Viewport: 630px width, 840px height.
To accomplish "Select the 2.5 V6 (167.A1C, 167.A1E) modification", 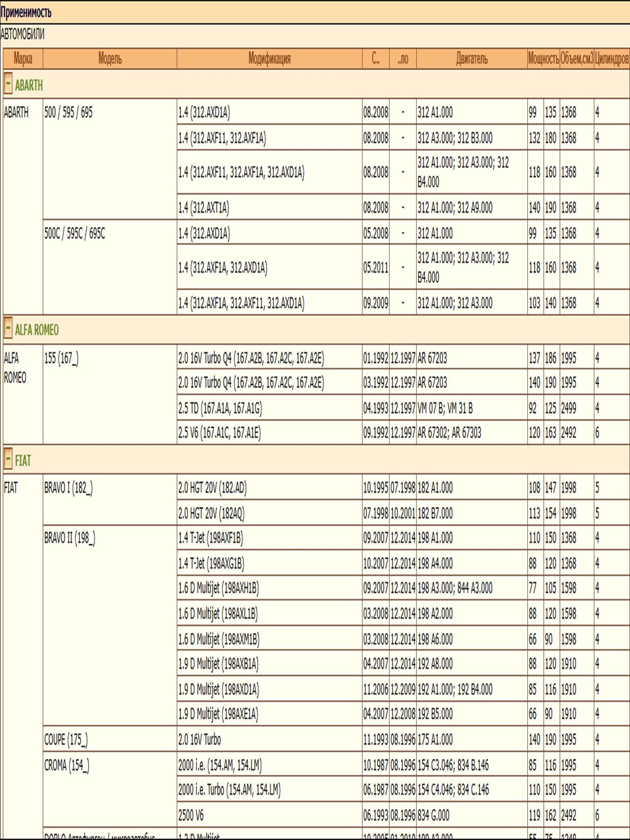I will (220, 432).
